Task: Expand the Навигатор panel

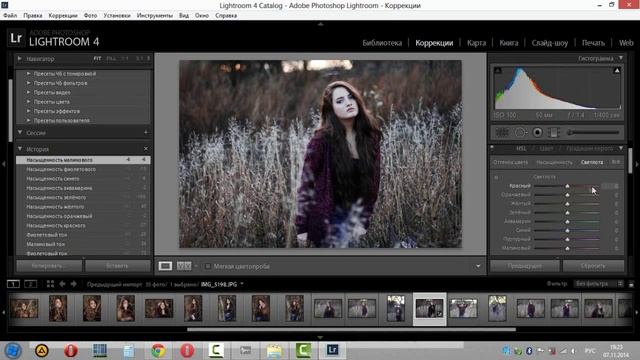Action: pos(19,58)
